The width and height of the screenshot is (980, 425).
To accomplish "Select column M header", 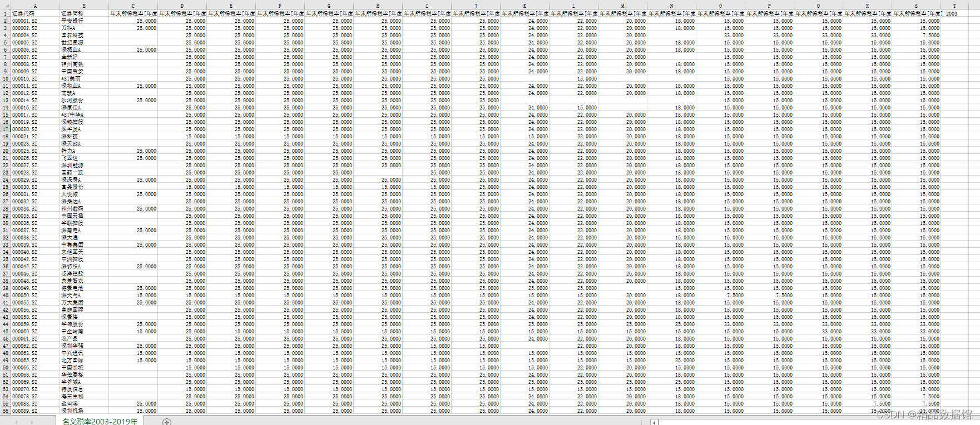I will [x=623, y=6].
